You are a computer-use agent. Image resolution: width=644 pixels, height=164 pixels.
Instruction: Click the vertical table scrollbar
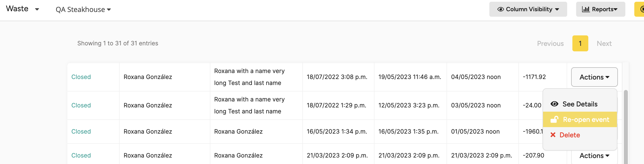tap(626, 127)
